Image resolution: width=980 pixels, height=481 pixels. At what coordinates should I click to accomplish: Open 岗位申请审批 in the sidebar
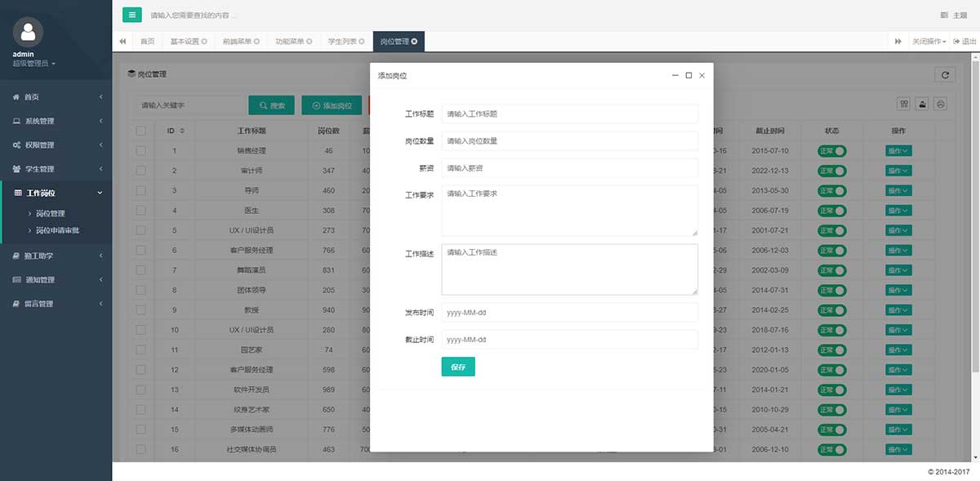57,230
